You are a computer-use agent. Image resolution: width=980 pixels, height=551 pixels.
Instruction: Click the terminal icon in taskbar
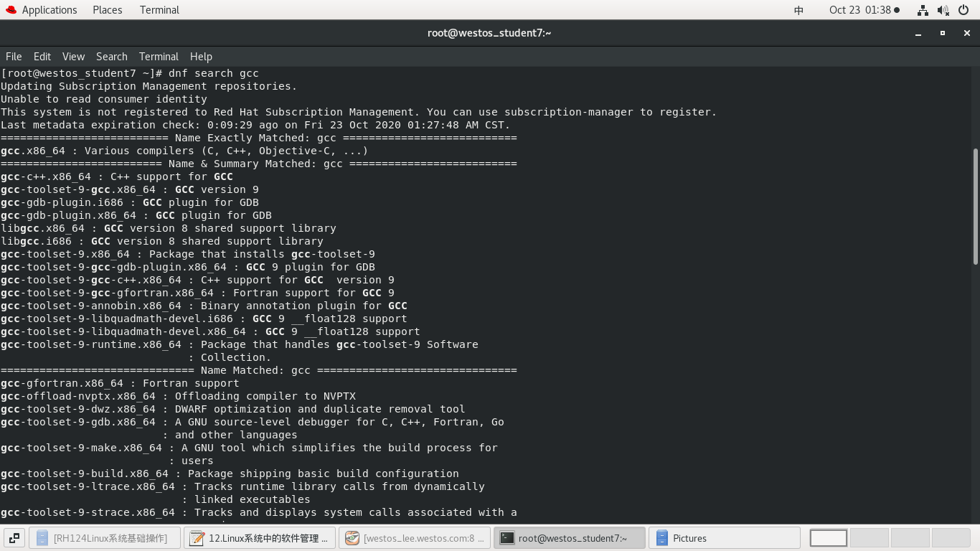coord(507,538)
